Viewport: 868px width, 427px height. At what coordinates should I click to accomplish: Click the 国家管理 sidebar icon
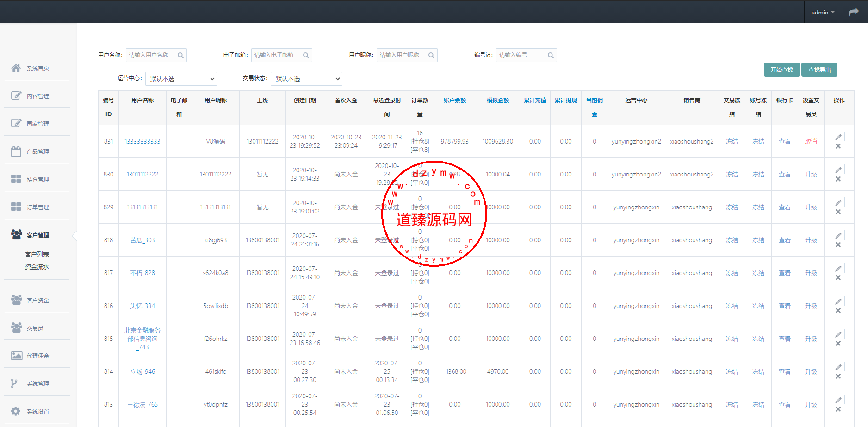click(16, 124)
